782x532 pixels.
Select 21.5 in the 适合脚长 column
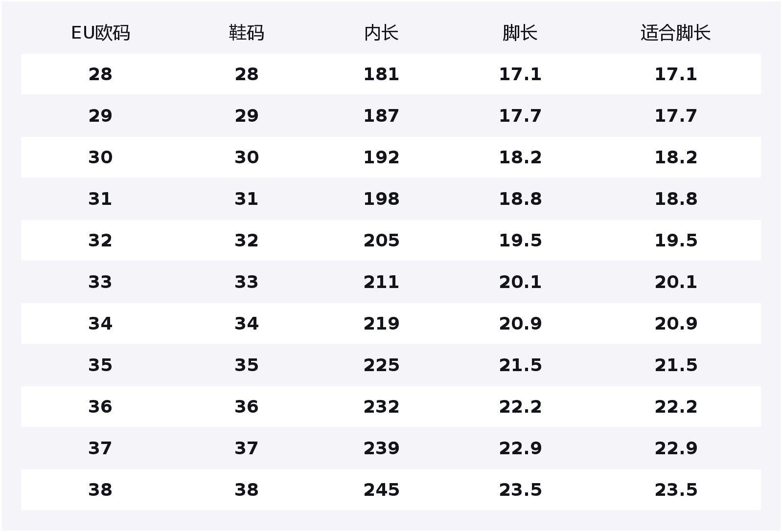[x=676, y=365]
